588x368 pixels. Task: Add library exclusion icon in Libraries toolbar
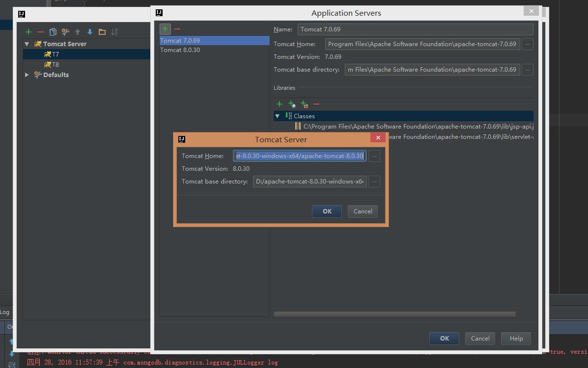304,104
